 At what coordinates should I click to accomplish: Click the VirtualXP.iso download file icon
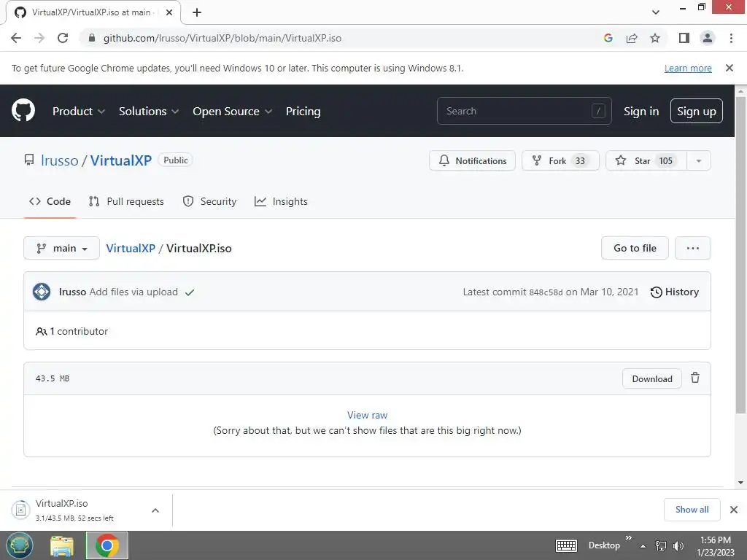click(x=20, y=510)
